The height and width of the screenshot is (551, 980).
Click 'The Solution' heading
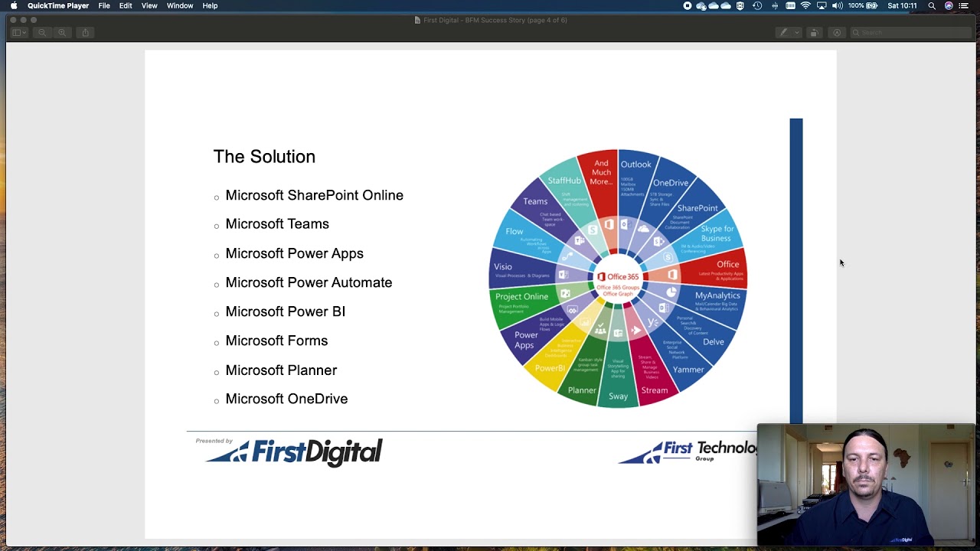[264, 156]
